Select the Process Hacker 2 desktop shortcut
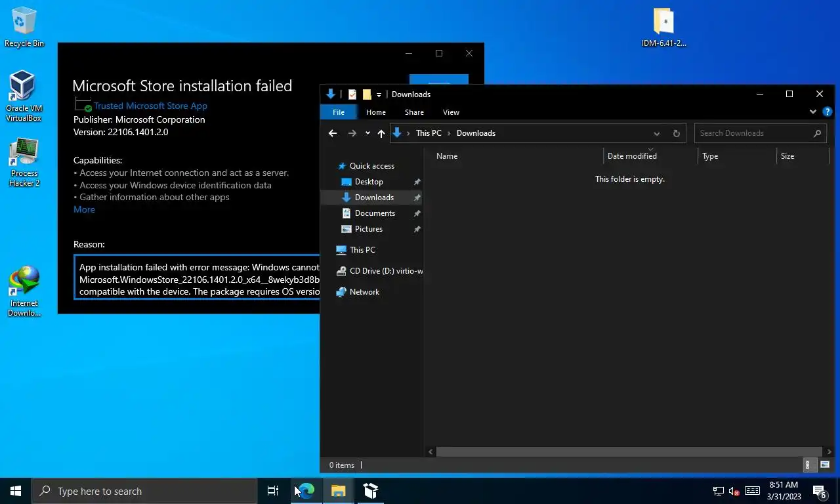The image size is (840, 504). click(24, 162)
